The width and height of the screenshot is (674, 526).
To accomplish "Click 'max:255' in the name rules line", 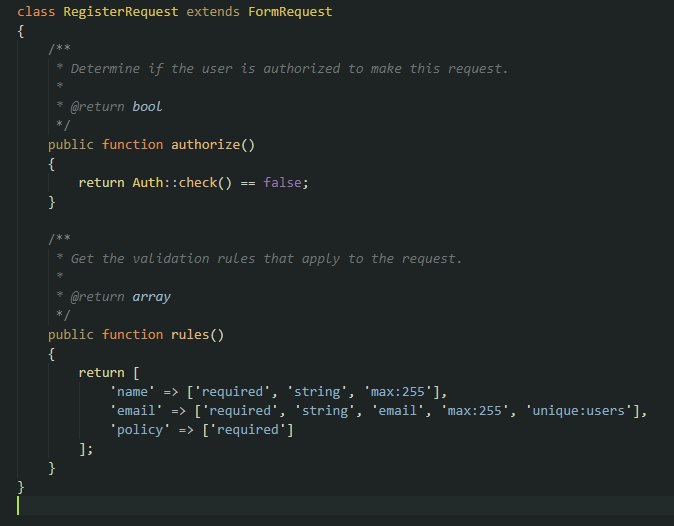I will [x=398, y=392].
